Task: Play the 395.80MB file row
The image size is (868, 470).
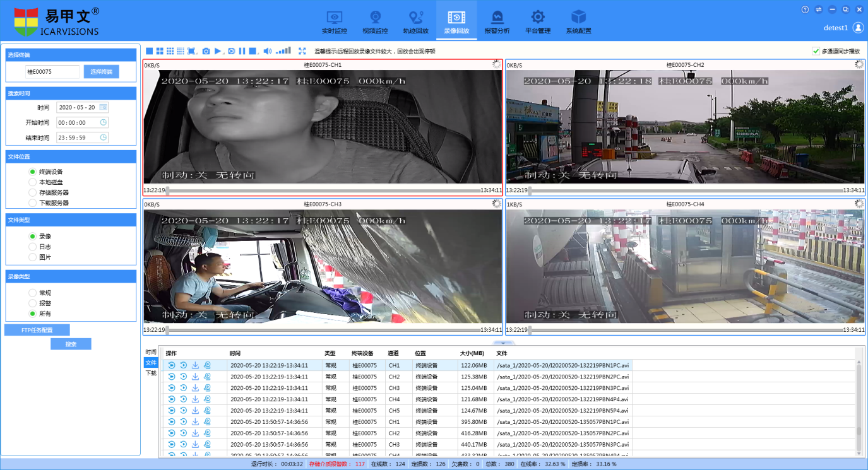Action: [172, 421]
